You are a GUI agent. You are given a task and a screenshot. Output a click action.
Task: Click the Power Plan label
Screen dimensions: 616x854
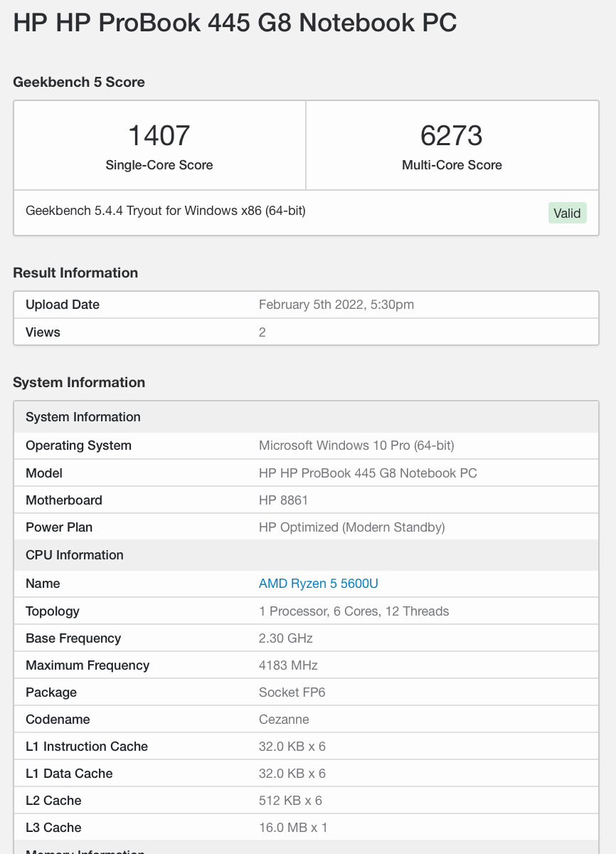point(59,527)
